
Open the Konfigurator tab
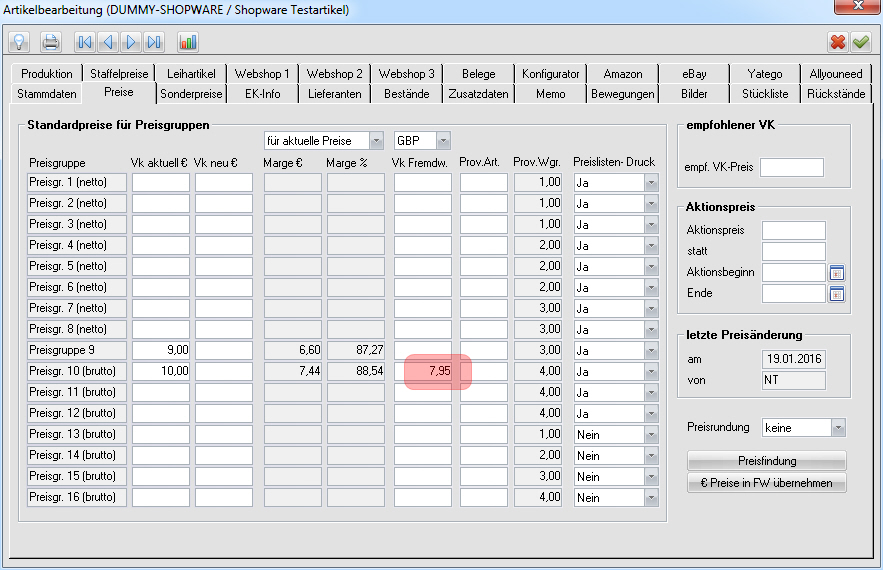tap(550, 74)
